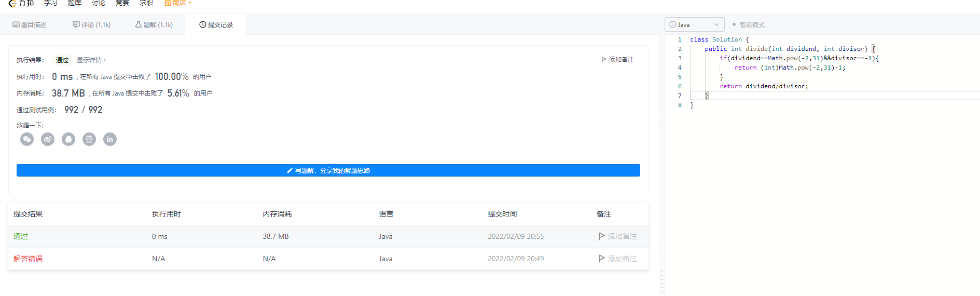Open 题库 in top navigation

coord(75,3)
